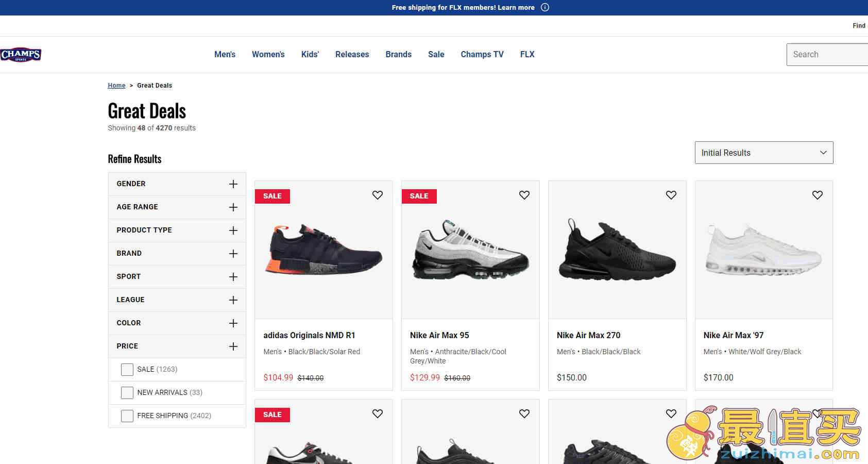Click the $150.00 price
The height and width of the screenshot is (464, 868).
tap(572, 377)
